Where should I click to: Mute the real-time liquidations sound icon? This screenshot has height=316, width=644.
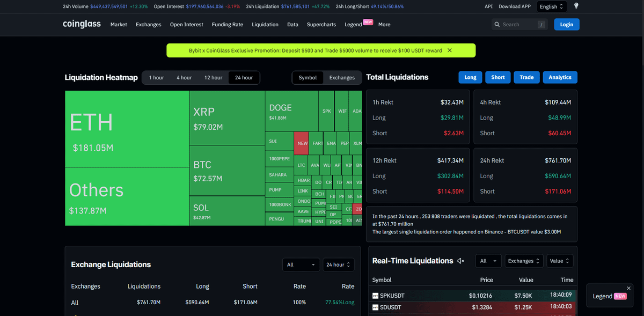[x=460, y=261]
